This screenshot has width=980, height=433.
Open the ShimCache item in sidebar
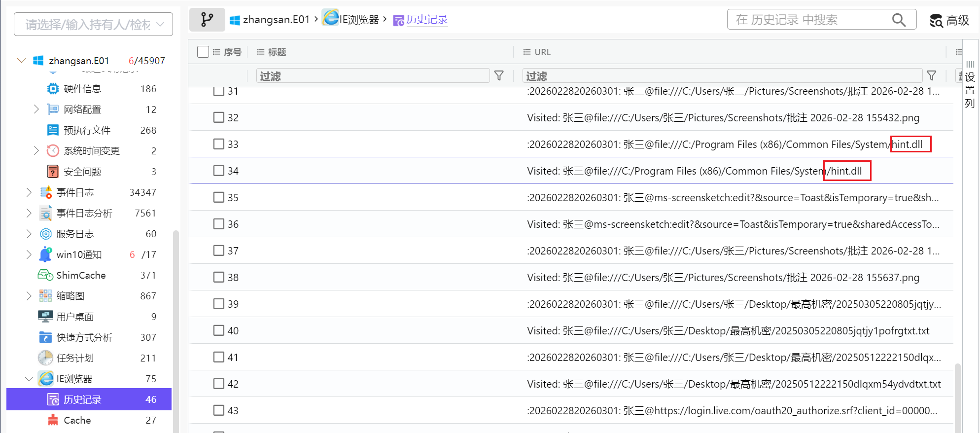pyautogui.click(x=81, y=275)
